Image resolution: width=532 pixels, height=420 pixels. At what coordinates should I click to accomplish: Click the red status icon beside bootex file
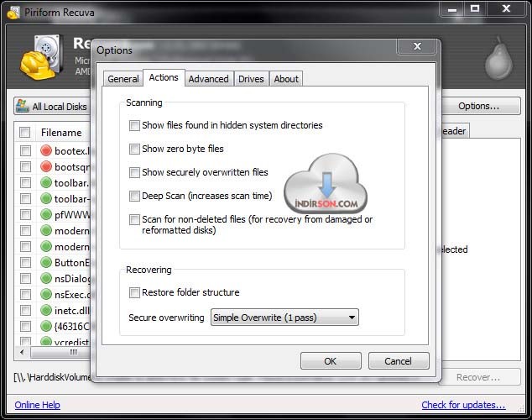[46, 150]
